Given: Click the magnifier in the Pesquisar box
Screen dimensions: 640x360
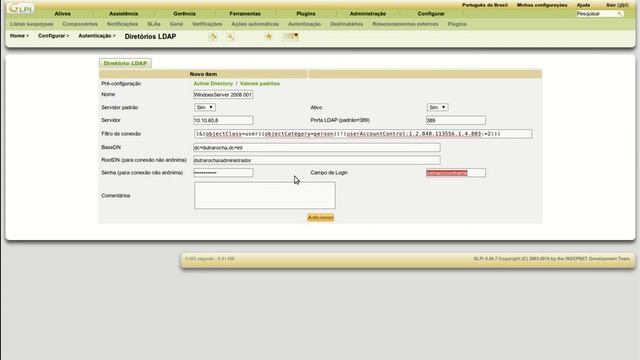Looking at the screenshot, I should pyautogui.click(x=620, y=14).
